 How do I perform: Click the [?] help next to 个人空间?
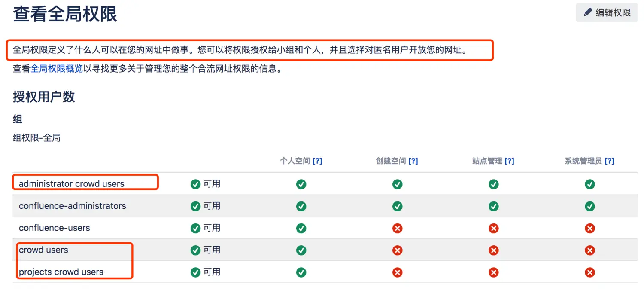pyautogui.click(x=317, y=161)
